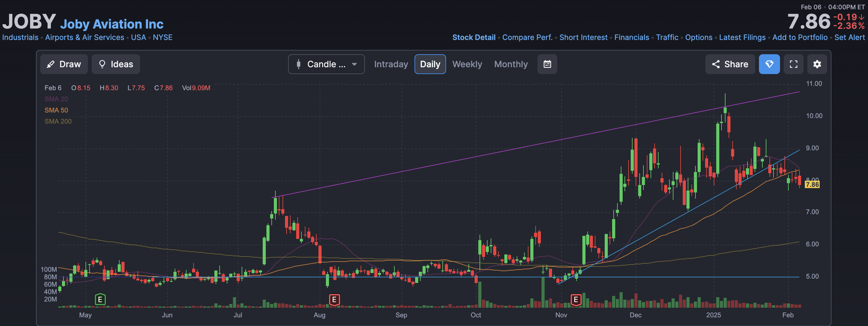Screen dimensions: 868x326
Task: Open chart settings gear
Action: pos(817,64)
